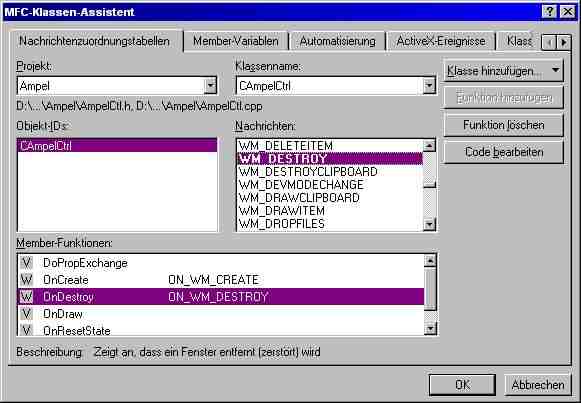This screenshot has width=581, height=403.
Task: Click the Nachrichten list scrollbar down arrow
Action: 429,224
